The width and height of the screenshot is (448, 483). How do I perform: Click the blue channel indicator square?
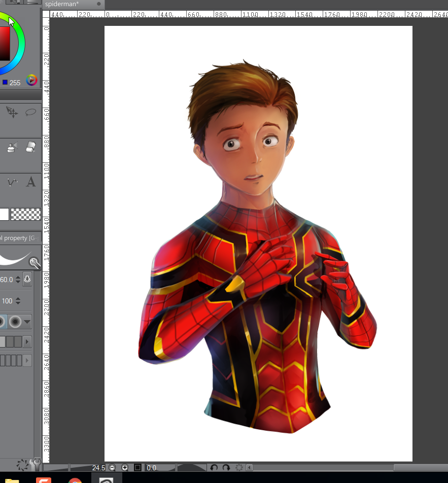[x=5, y=82]
